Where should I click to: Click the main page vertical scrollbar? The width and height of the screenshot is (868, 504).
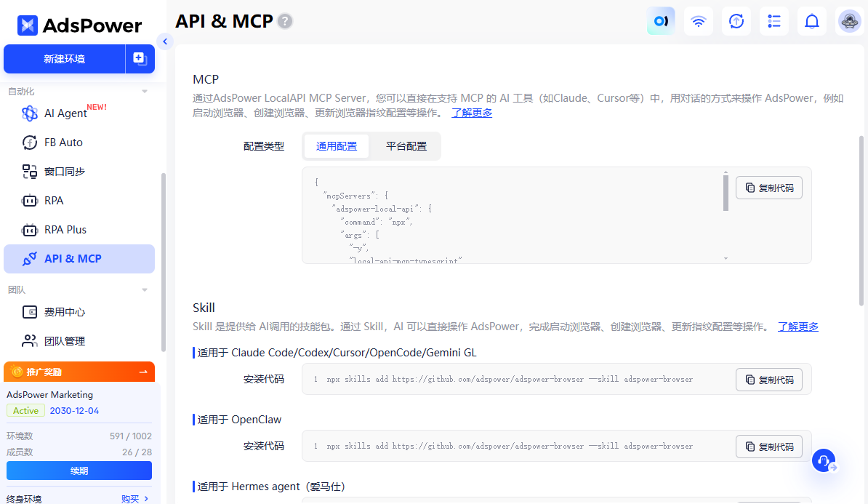click(x=861, y=220)
